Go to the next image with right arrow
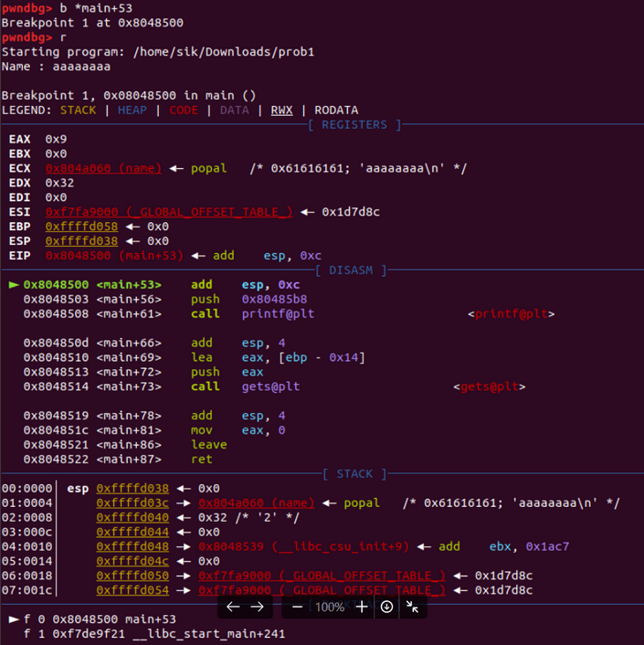The image size is (644, 645). [x=258, y=607]
